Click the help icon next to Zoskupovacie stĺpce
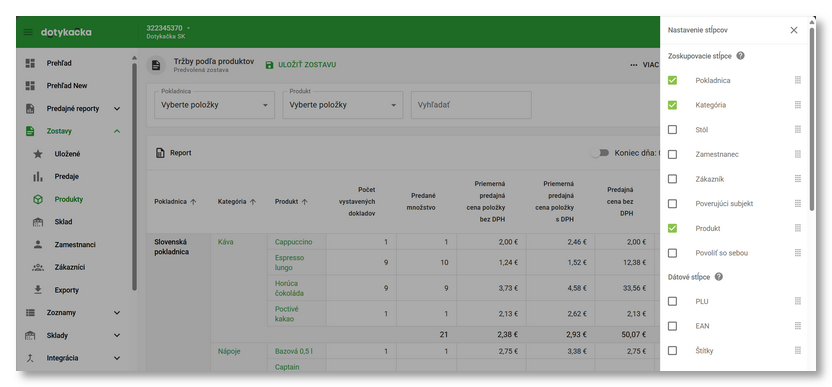 [x=741, y=56]
